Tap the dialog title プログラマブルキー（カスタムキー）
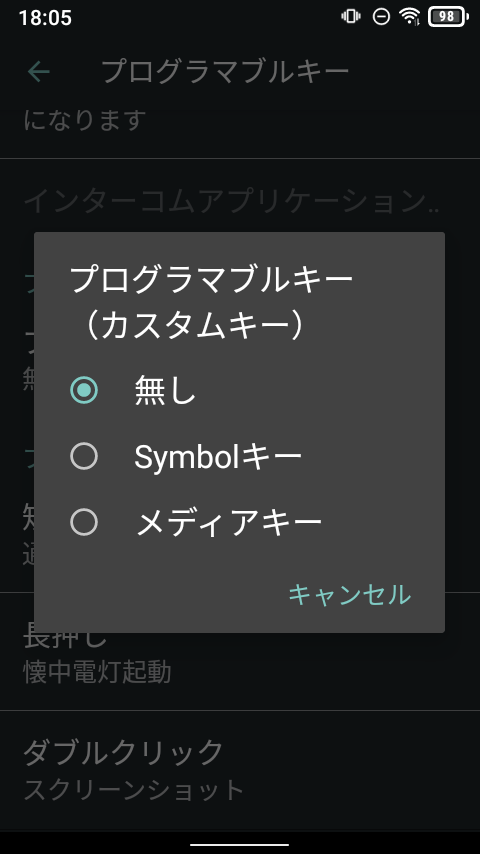 211,303
